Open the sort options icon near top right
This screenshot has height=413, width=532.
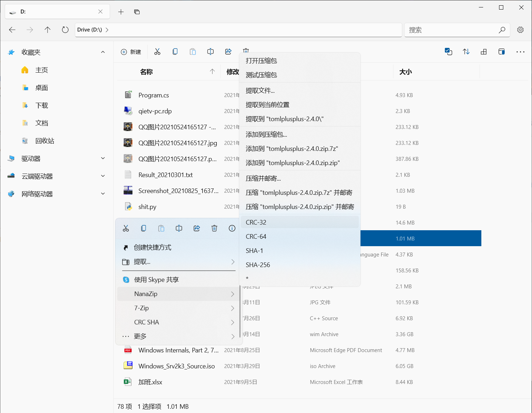coord(466,51)
